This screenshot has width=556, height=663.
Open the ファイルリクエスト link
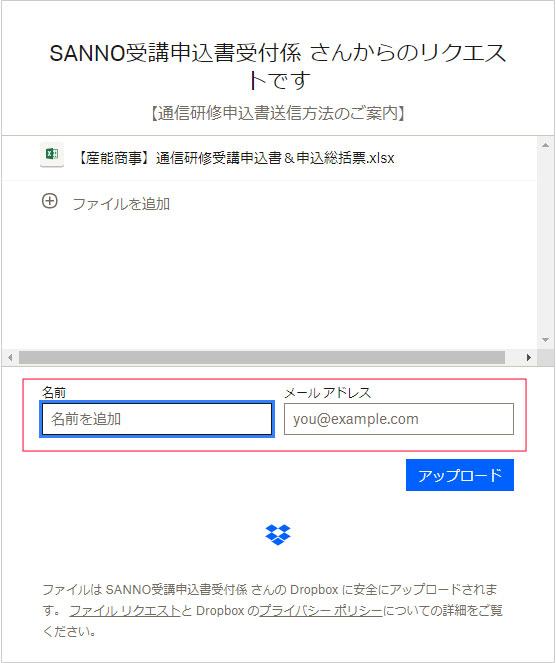coord(125,611)
